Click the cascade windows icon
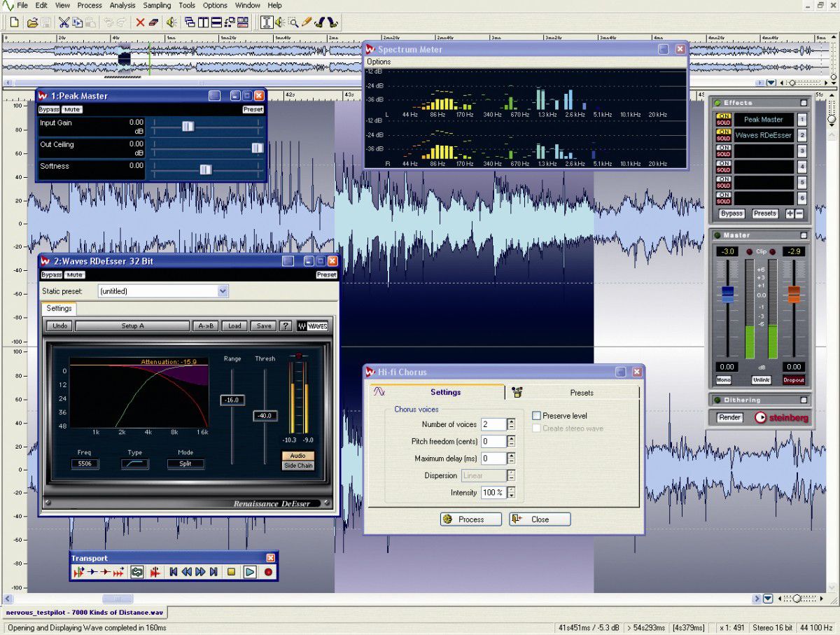This screenshot has width=840, height=635. tap(190, 22)
